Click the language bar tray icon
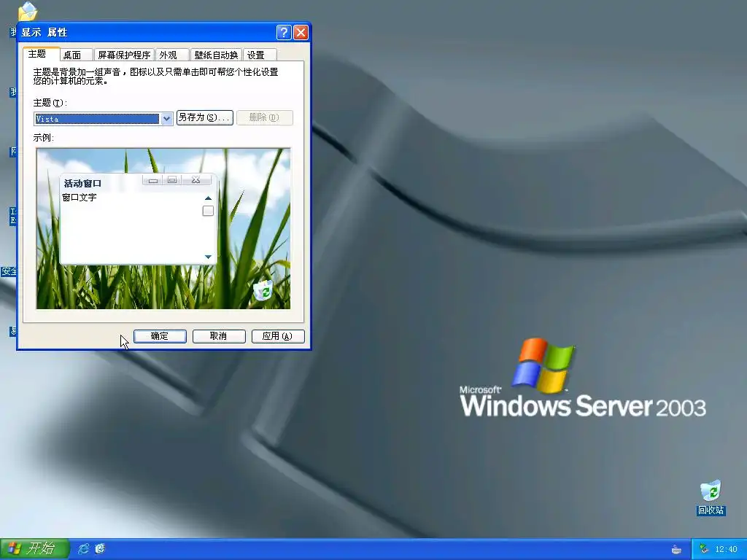747x560 pixels. click(676, 550)
